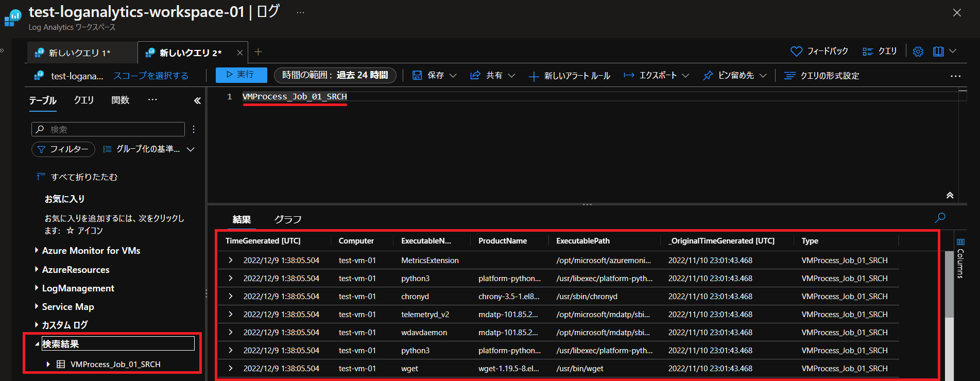Switch to the グラフ chart tab
The height and width of the screenshot is (381, 980).
point(288,220)
